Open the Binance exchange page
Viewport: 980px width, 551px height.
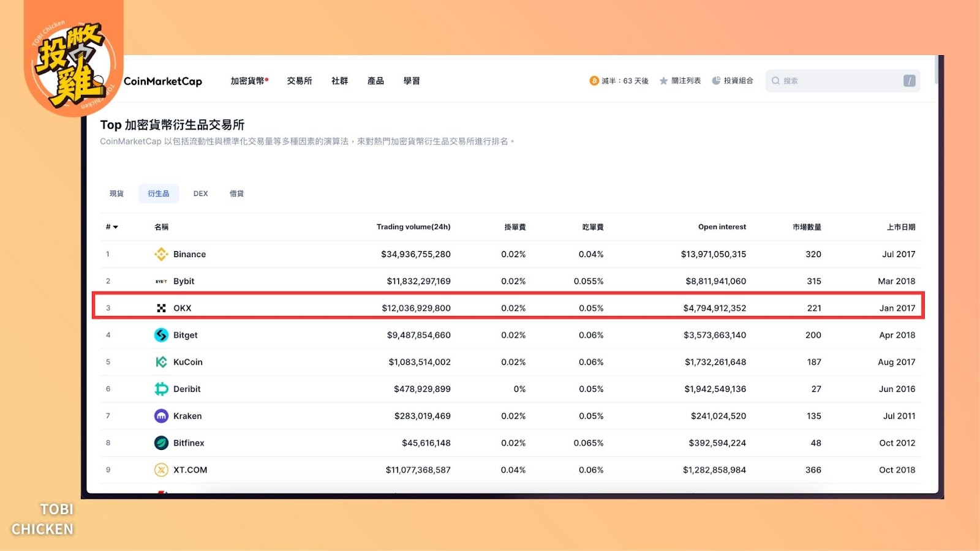190,254
